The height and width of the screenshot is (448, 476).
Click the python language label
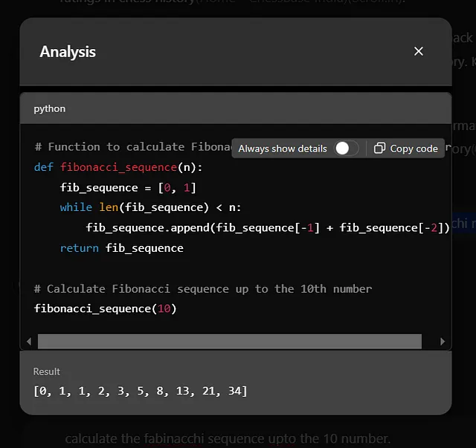[x=49, y=108]
